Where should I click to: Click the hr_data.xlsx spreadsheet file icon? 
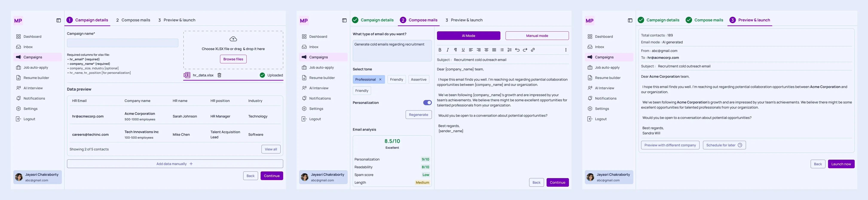187,75
